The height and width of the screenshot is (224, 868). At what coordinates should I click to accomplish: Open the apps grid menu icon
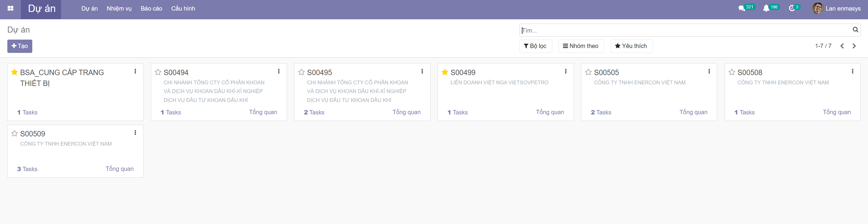[x=11, y=9]
